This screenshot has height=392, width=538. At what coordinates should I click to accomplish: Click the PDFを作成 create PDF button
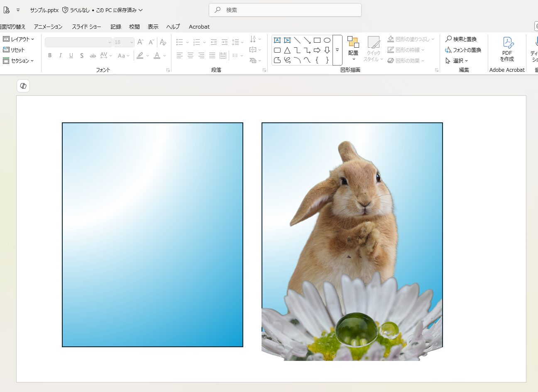pyautogui.click(x=507, y=49)
